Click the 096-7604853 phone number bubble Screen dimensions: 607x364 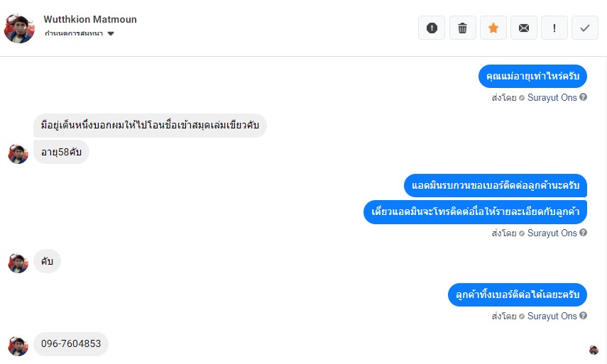tap(71, 344)
